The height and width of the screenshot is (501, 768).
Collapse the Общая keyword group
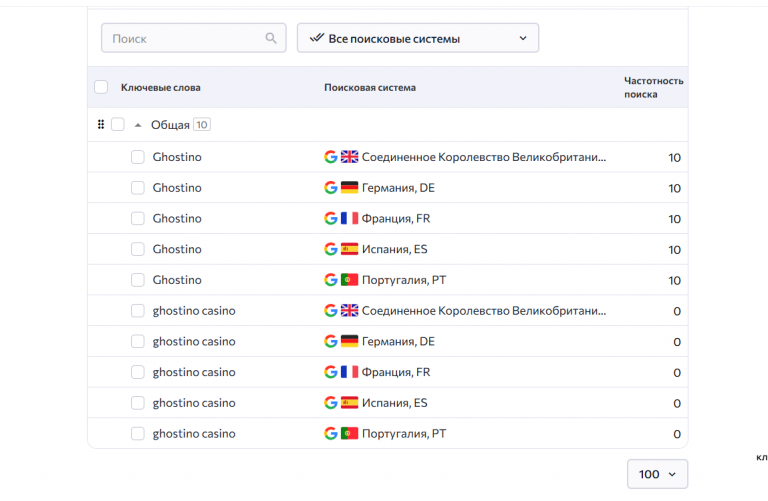coord(138,125)
